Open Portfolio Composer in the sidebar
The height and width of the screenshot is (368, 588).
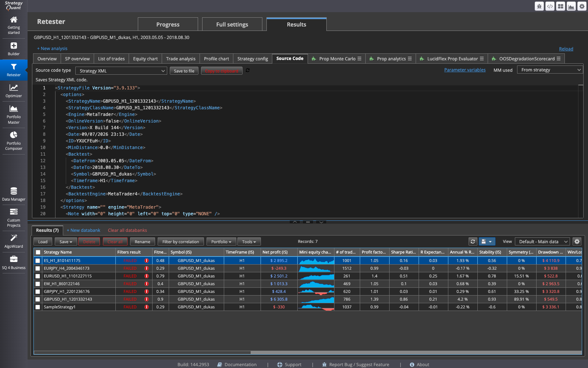pyautogui.click(x=14, y=141)
